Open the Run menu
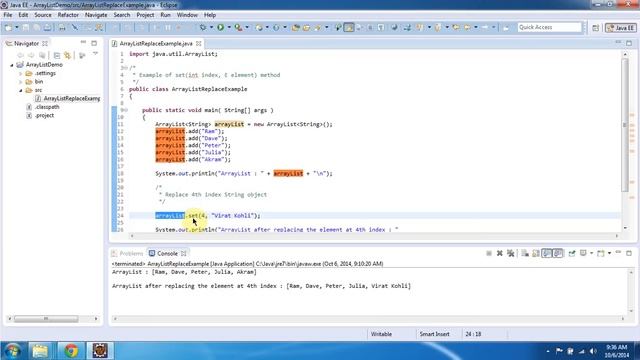Image resolution: width=640 pixels, height=360 pixels. click(x=165, y=15)
